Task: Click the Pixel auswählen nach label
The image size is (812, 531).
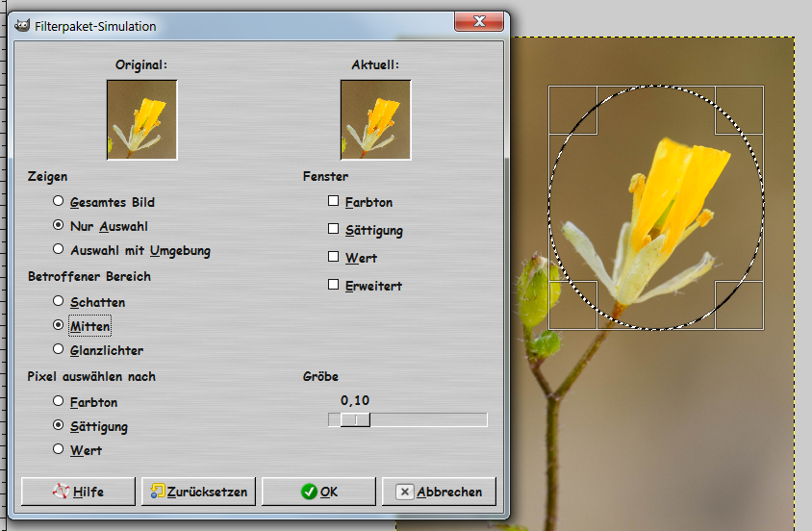Action: pyautogui.click(x=91, y=377)
